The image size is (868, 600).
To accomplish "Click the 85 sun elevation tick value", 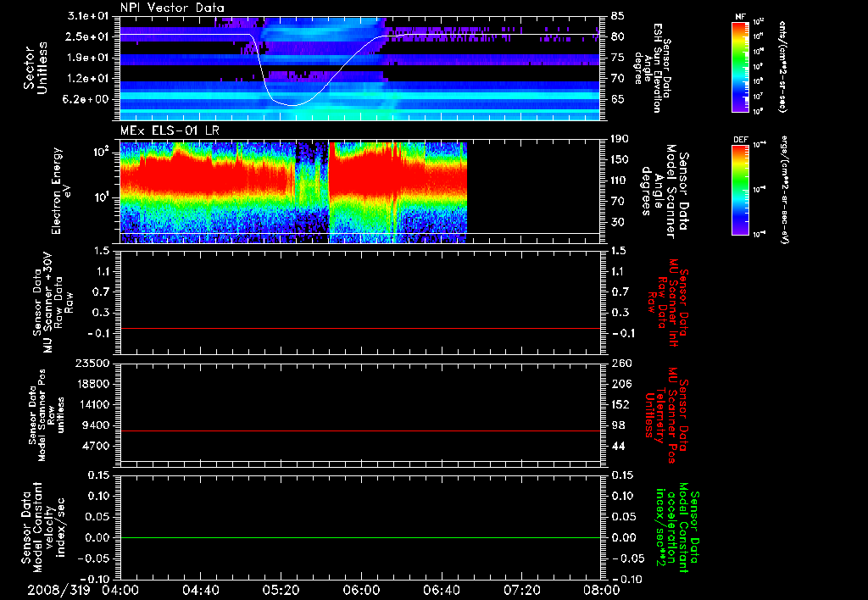I will [618, 16].
